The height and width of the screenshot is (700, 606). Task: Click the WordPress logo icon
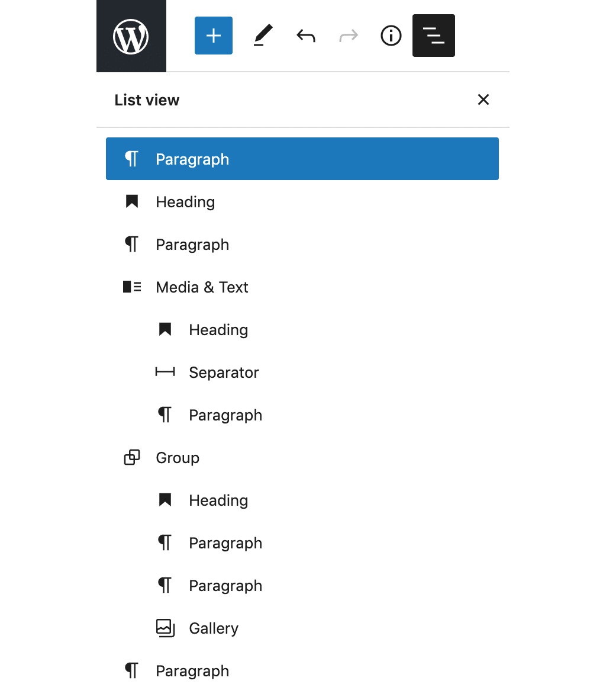131,36
